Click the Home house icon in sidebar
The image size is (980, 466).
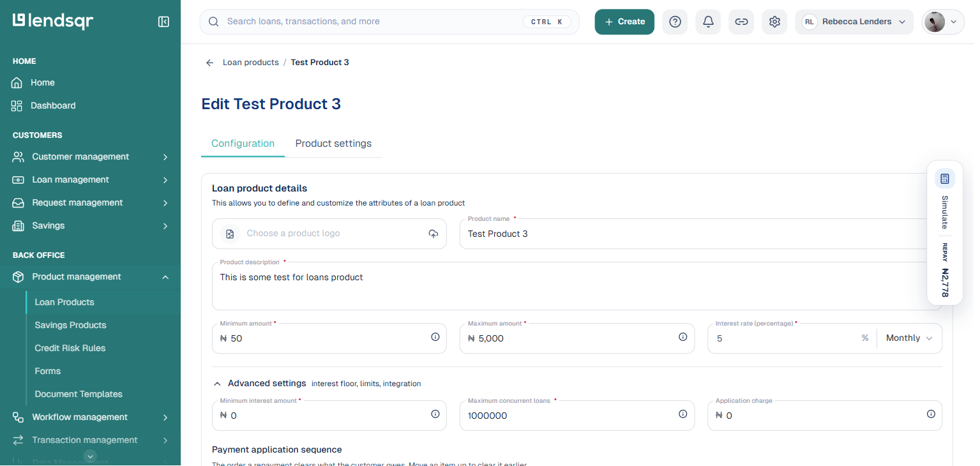[x=17, y=83]
